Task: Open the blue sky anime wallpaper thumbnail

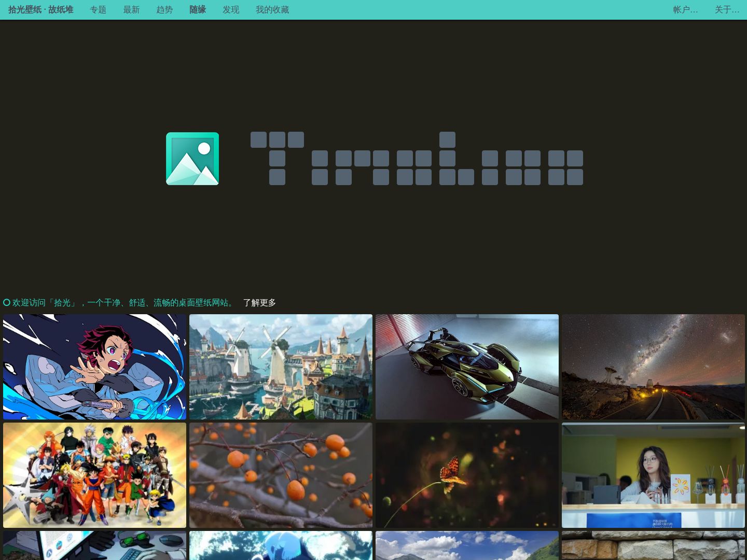Action: [281, 545]
